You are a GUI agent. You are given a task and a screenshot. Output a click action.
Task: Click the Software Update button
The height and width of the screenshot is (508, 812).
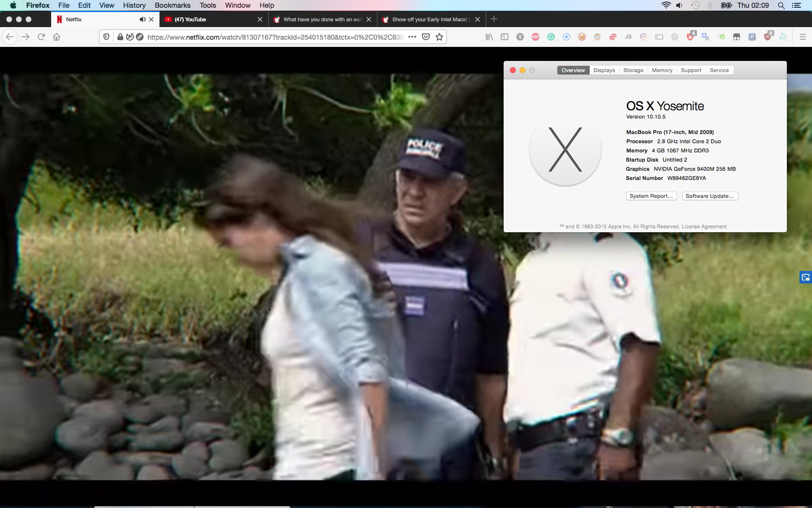(x=710, y=196)
